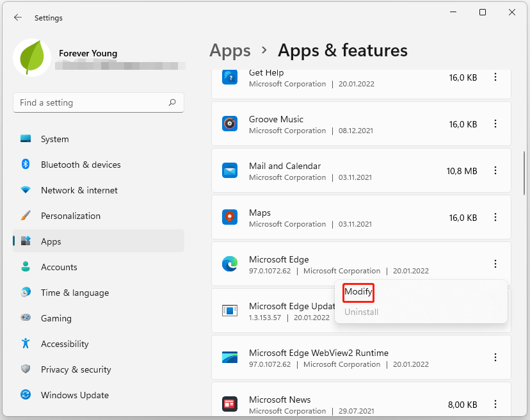Close the Settings window

tap(512, 13)
